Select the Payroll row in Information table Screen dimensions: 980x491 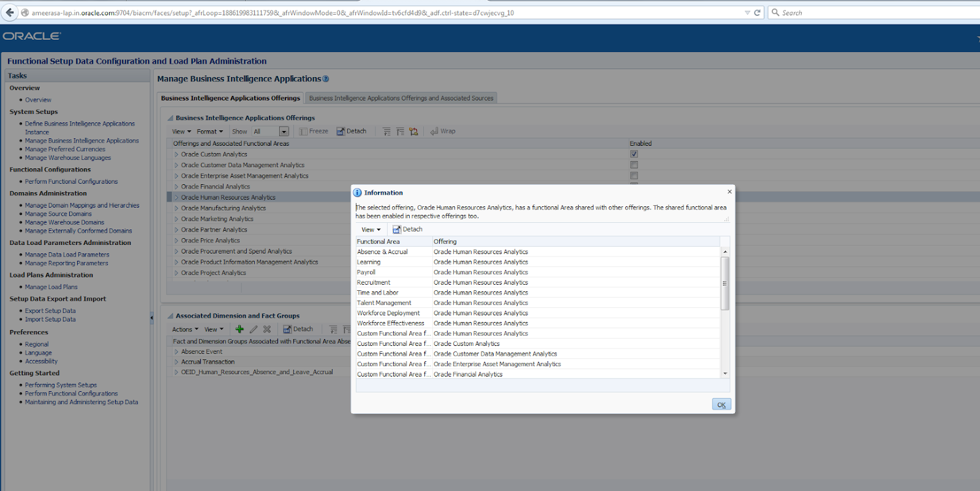pos(538,272)
